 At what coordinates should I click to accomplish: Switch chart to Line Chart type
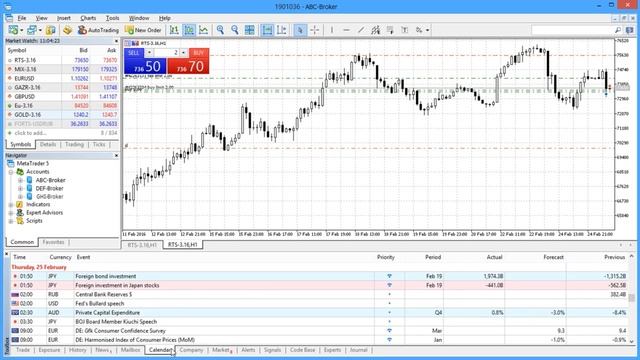pos(203,30)
